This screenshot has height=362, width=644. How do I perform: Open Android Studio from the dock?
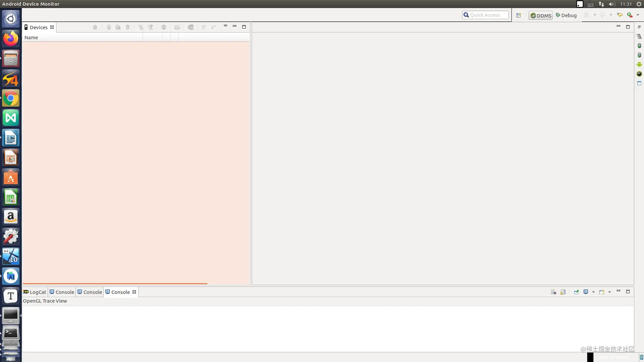point(11,276)
